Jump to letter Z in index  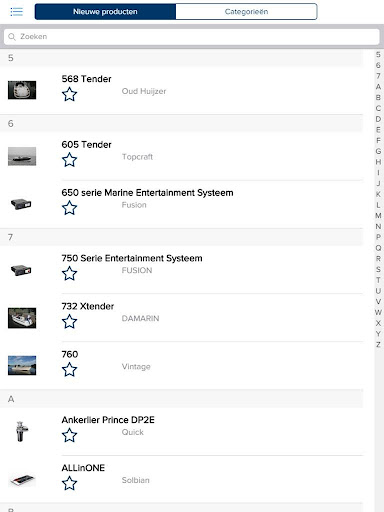[378, 345]
